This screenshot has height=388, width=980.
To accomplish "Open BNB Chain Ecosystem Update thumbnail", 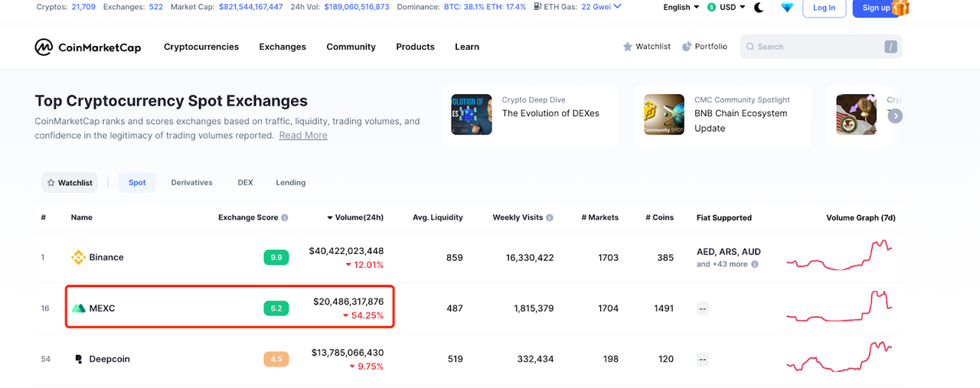I will click(664, 115).
